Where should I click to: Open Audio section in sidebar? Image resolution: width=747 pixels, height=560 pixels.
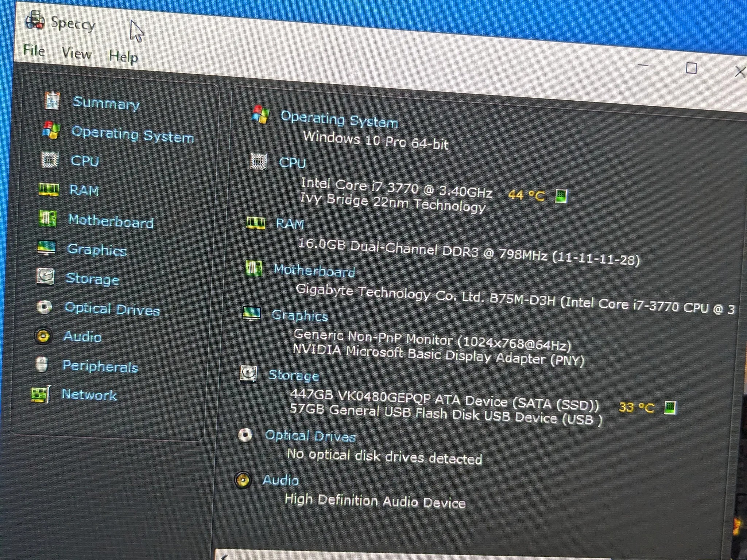pos(82,337)
